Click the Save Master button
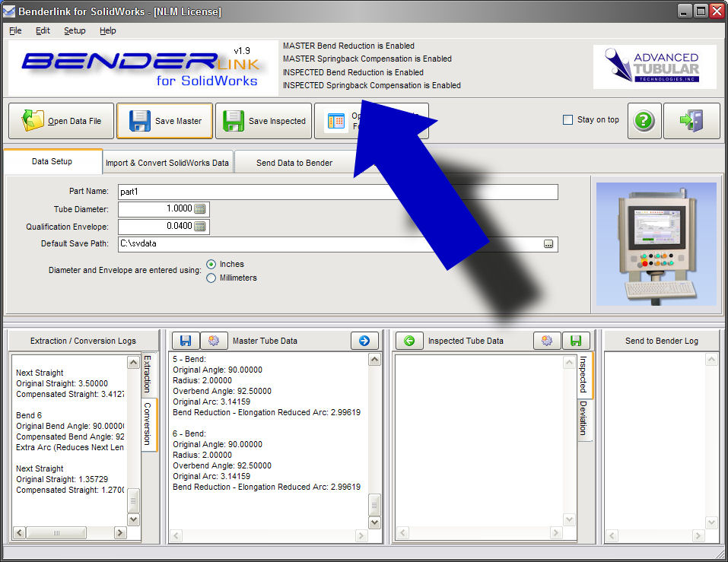The image size is (728, 562). [x=164, y=121]
